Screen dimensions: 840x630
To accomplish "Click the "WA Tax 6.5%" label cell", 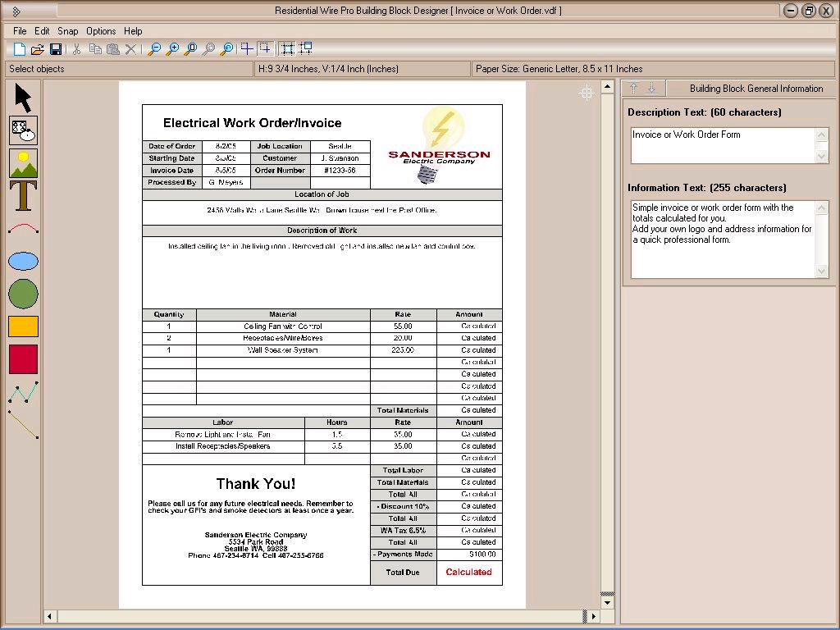I will 403,531.
